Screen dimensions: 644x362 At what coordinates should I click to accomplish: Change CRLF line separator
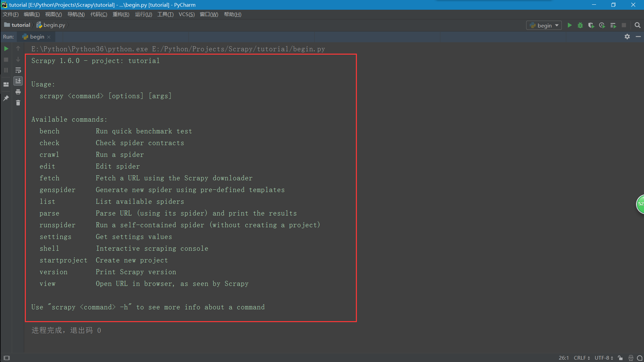[x=582, y=358]
